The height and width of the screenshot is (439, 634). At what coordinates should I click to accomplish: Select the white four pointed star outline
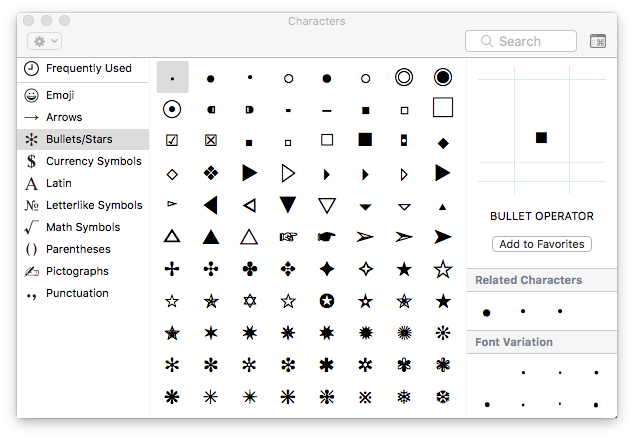click(366, 269)
